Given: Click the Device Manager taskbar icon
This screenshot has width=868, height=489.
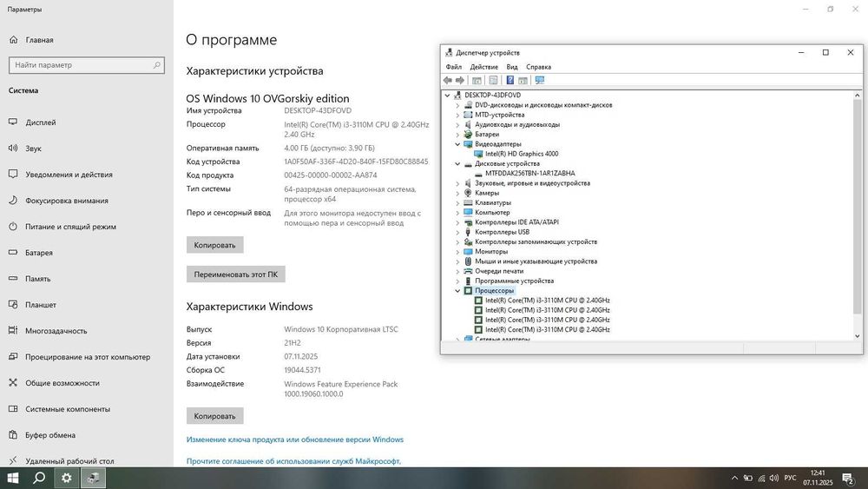Looking at the screenshot, I should coord(93,478).
